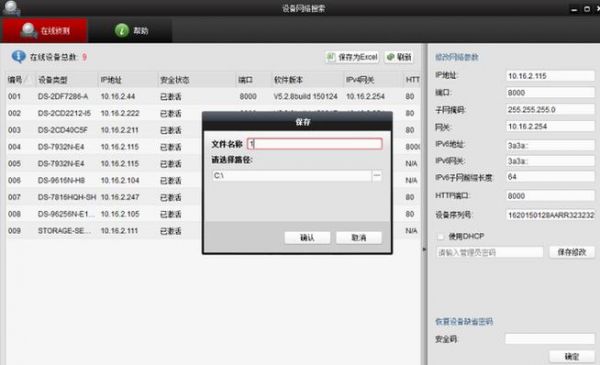Click the 确定 button under 安全码

pyautogui.click(x=572, y=356)
